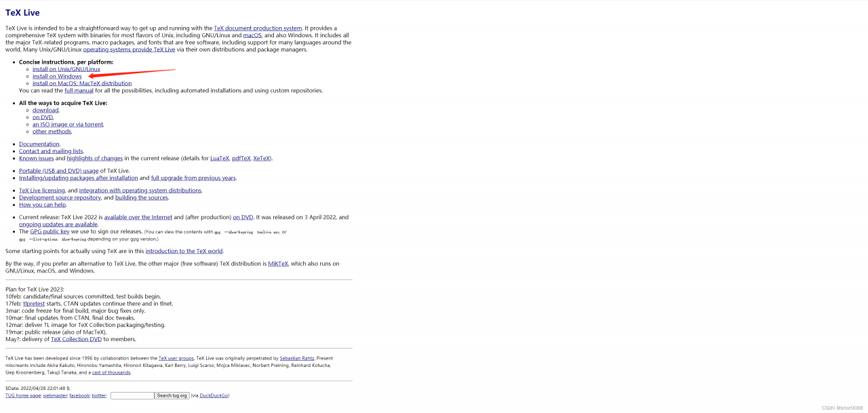Image resolution: width=868 pixels, height=413 pixels.
Task: Open the other methods link
Action: 52,132
